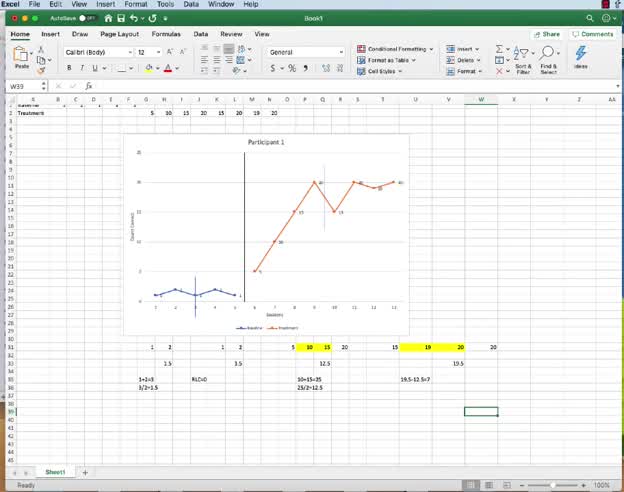Click the Home icon in title bar

[108, 18]
